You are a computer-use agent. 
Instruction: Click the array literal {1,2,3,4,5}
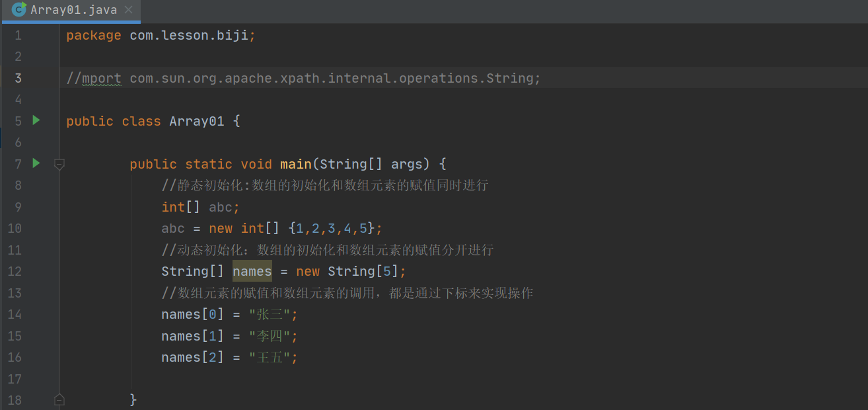[332, 228]
